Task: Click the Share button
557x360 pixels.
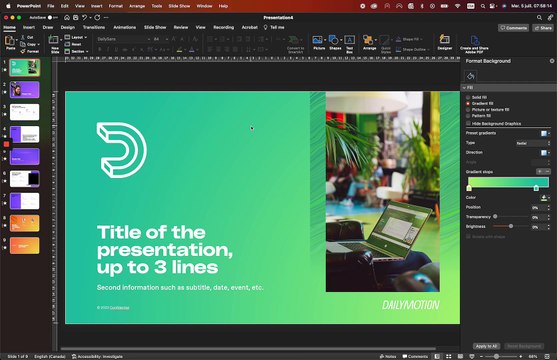Action: pyautogui.click(x=543, y=28)
